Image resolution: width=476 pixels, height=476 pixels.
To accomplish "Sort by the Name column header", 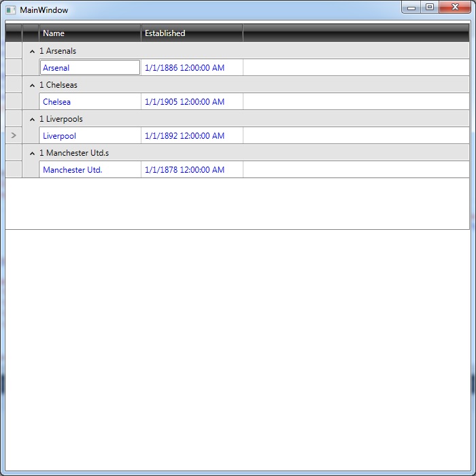I will (90, 33).
